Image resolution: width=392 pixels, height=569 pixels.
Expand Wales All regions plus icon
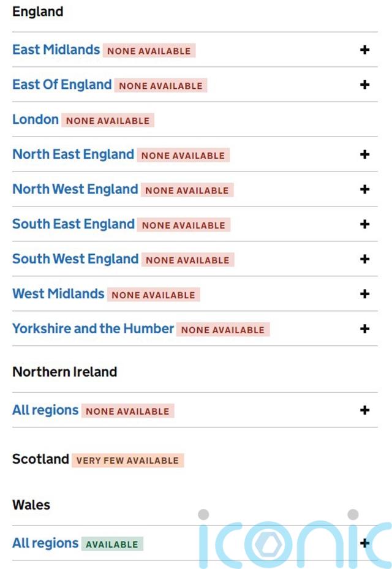(365, 543)
